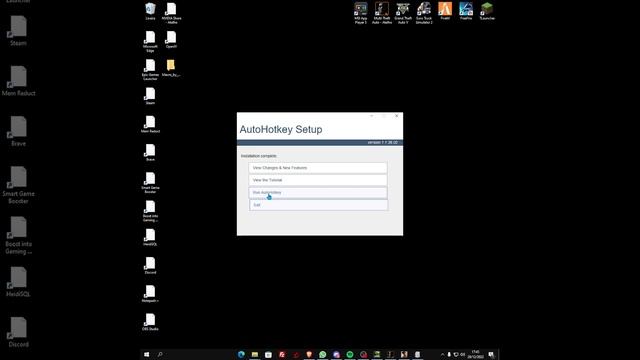
Task: Open Microsoft Store from the taskbar
Action: click(x=268, y=354)
